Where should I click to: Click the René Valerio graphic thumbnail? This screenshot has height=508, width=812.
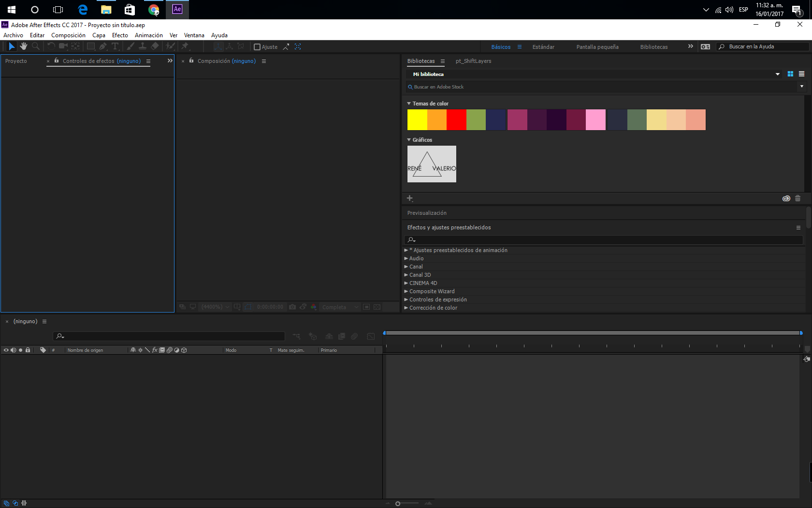pos(432,164)
